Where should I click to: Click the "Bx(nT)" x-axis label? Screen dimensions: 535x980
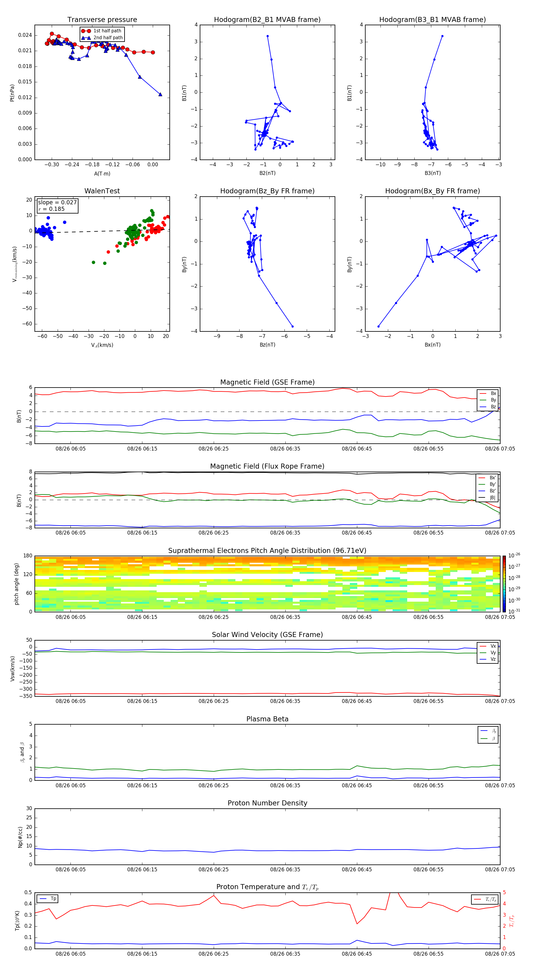(x=432, y=345)
